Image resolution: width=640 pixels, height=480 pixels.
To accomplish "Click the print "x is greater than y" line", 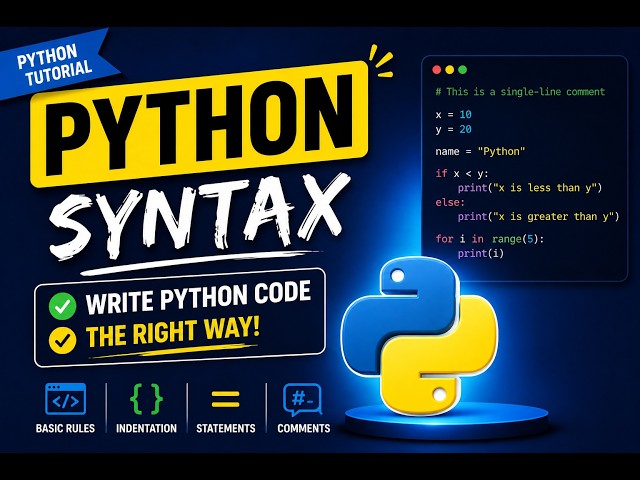I will (538, 216).
